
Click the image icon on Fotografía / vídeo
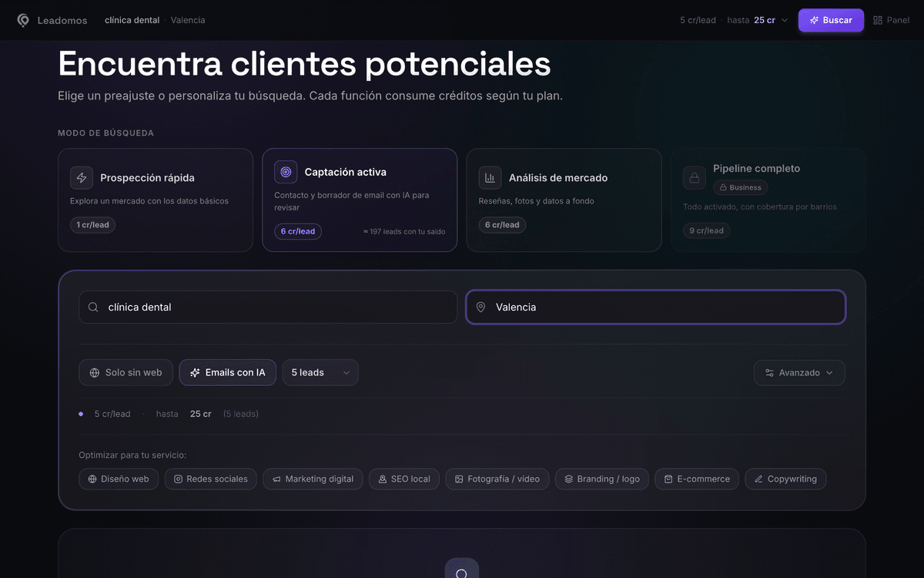(x=459, y=479)
